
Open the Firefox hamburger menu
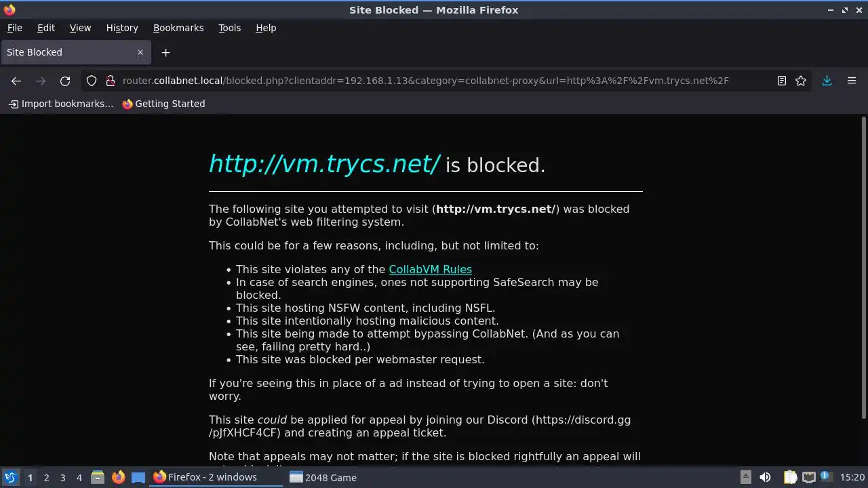pyautogui.click(x=852, y=81)
